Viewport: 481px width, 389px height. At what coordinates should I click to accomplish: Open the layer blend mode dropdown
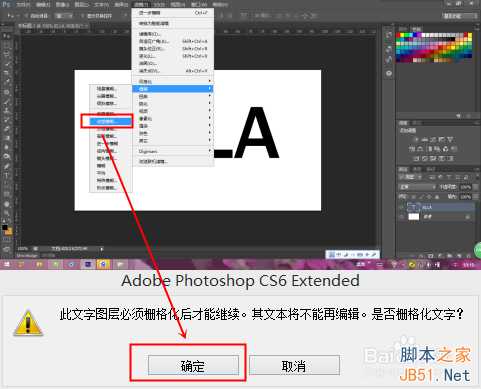[x=417, y=187]
